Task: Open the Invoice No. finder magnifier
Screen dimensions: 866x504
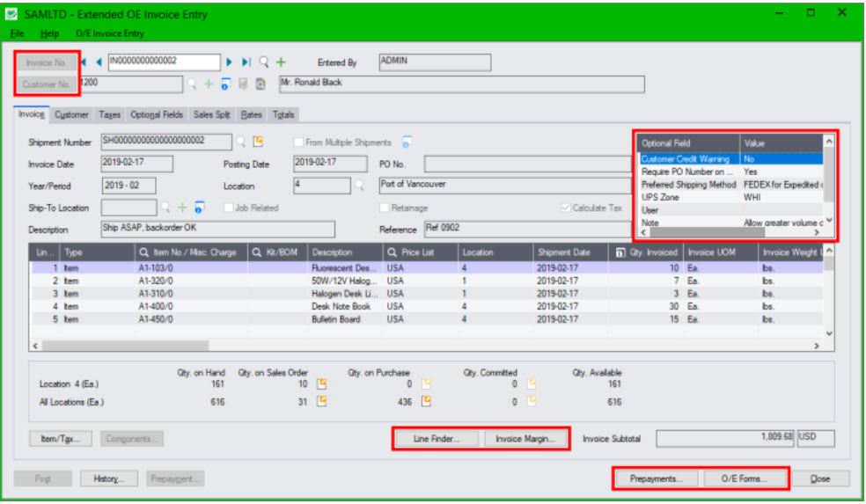Action: [x=263, y=62]
